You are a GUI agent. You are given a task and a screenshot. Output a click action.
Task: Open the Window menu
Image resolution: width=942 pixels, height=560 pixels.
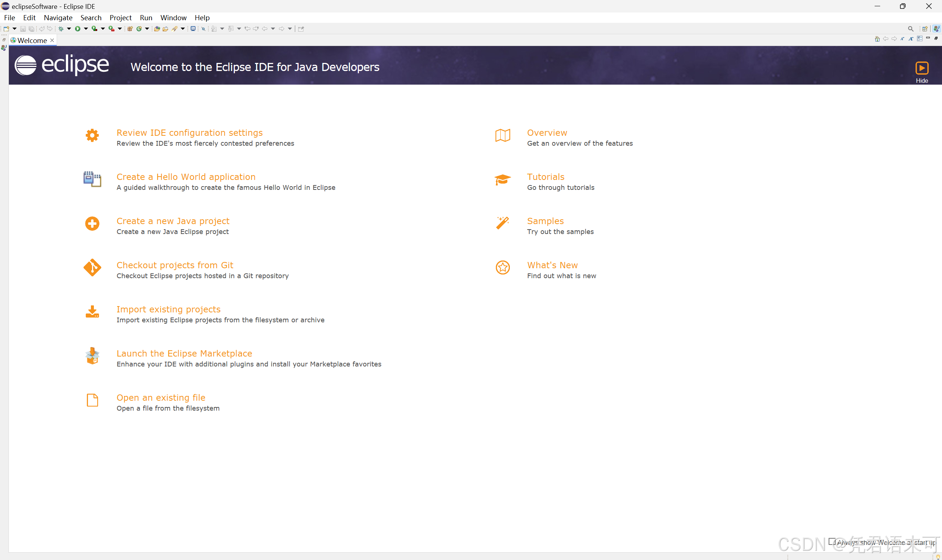tap(173, 18)
